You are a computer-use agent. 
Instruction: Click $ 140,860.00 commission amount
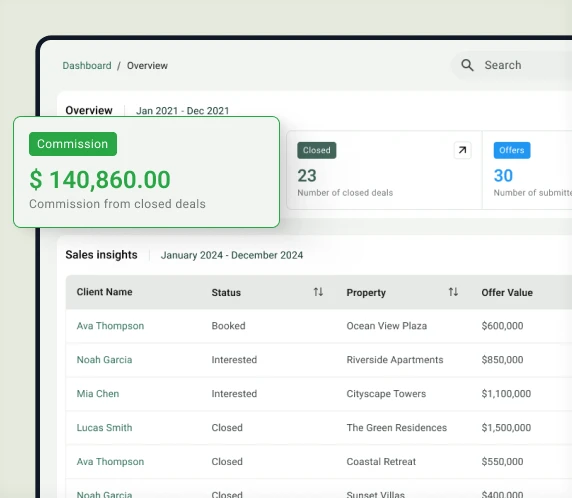point(100,179)
